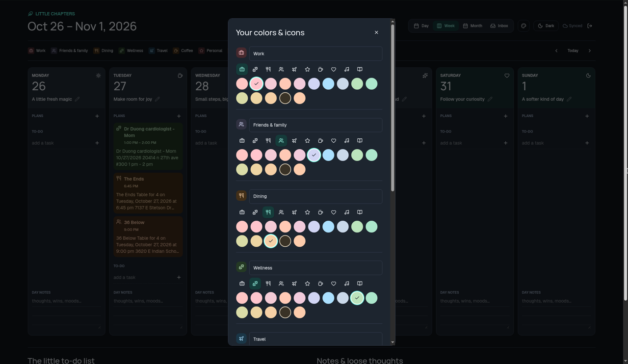Click the sign-out icon next to Synced
Screen dimensions: 628x364
[x=590, y=26]
